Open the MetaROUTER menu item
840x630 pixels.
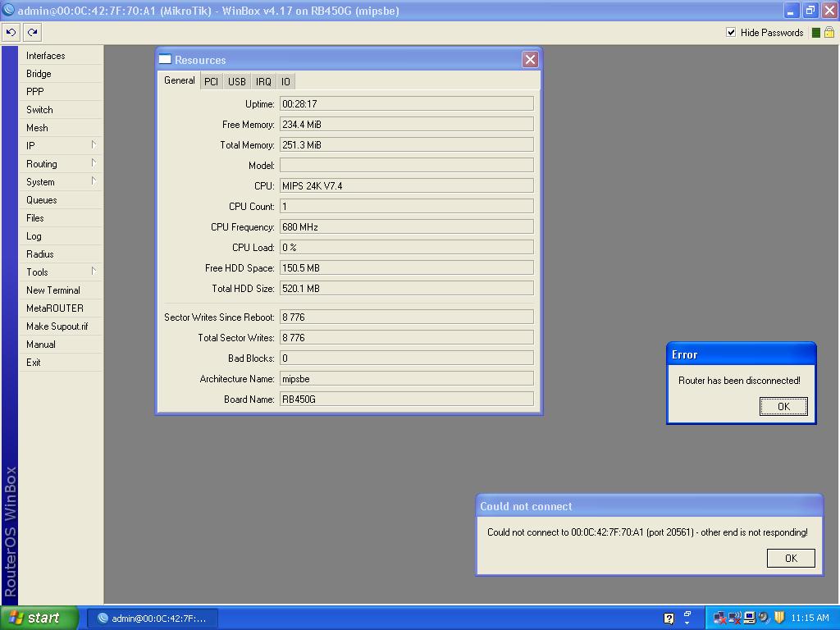pyautogui.click(x=61, y=308)
